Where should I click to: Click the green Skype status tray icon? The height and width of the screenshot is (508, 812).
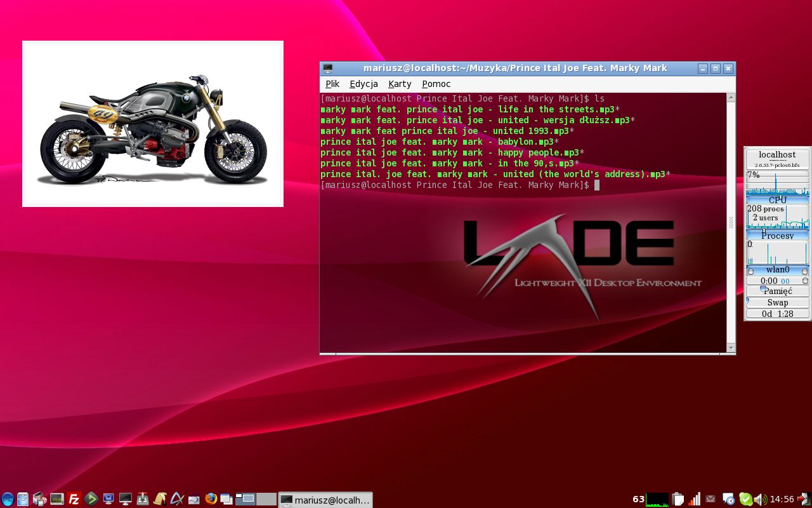pos(745,499)
